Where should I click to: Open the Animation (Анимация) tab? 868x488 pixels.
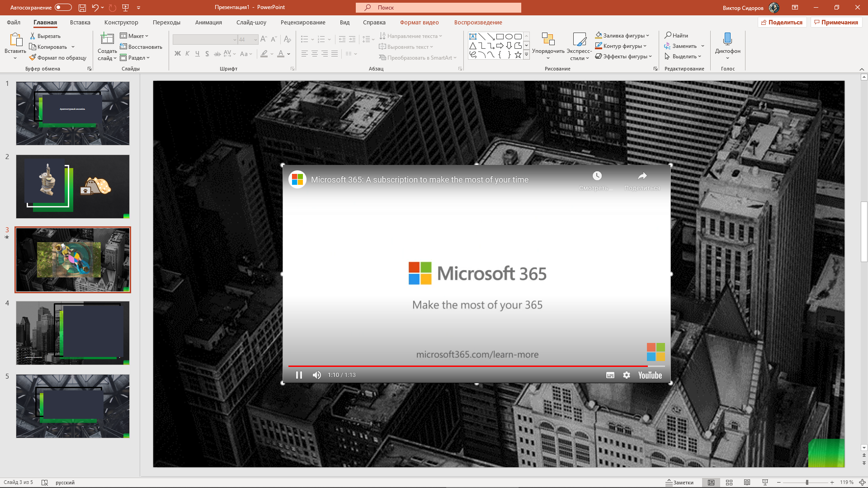click(208, 23)
